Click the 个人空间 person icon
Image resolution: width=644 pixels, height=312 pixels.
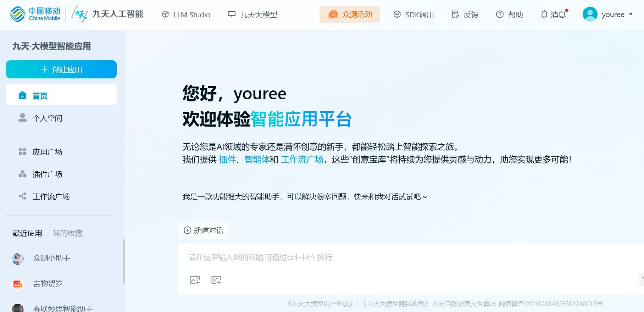point(22,117)
